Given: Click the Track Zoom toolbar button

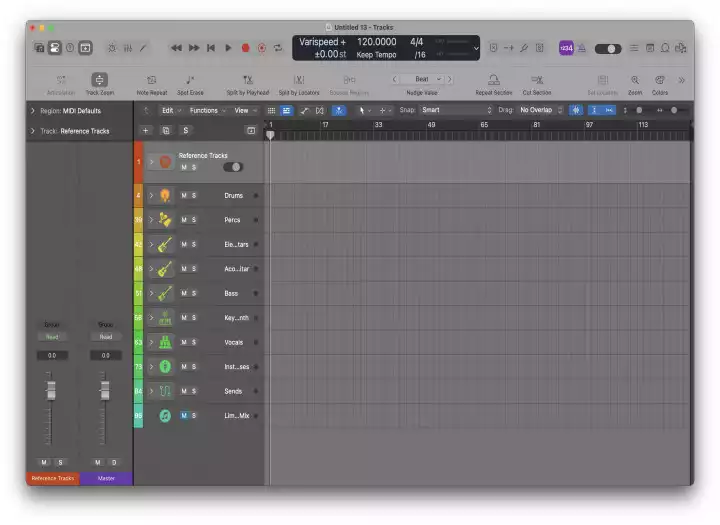Looking at the screenshot, I should [x=100, y=84].
